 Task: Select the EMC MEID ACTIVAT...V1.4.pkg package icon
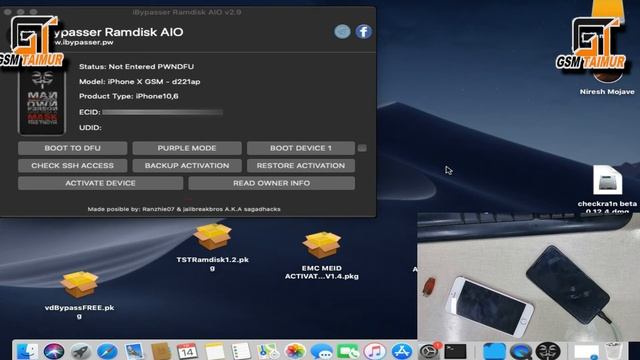point(322,245)
